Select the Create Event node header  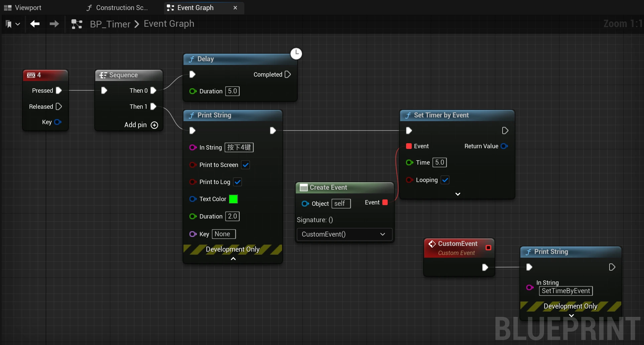coord(345,187)
